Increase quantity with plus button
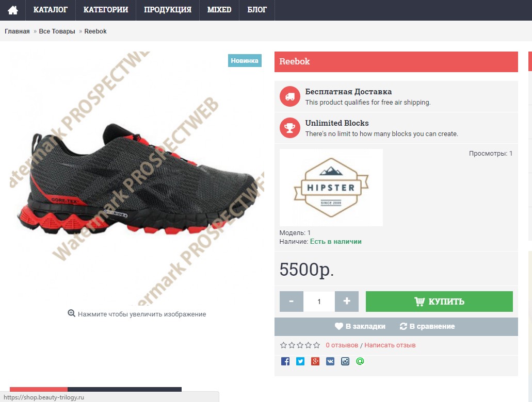Viewport: 532px width, 402px height. coord(347,301)
